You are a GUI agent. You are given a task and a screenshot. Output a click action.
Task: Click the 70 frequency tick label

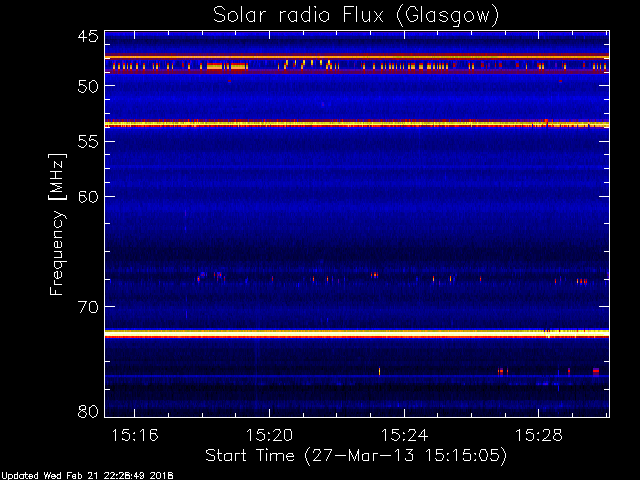(x=88, y=307)
